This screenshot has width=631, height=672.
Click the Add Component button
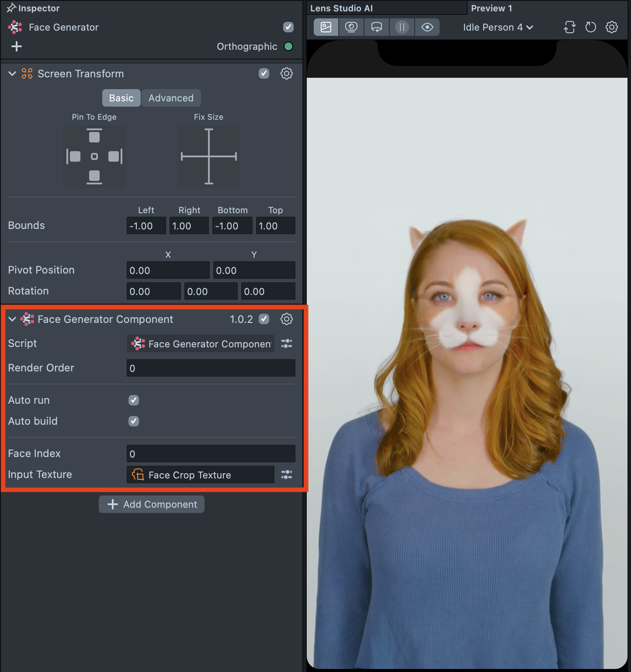(152, 504)
